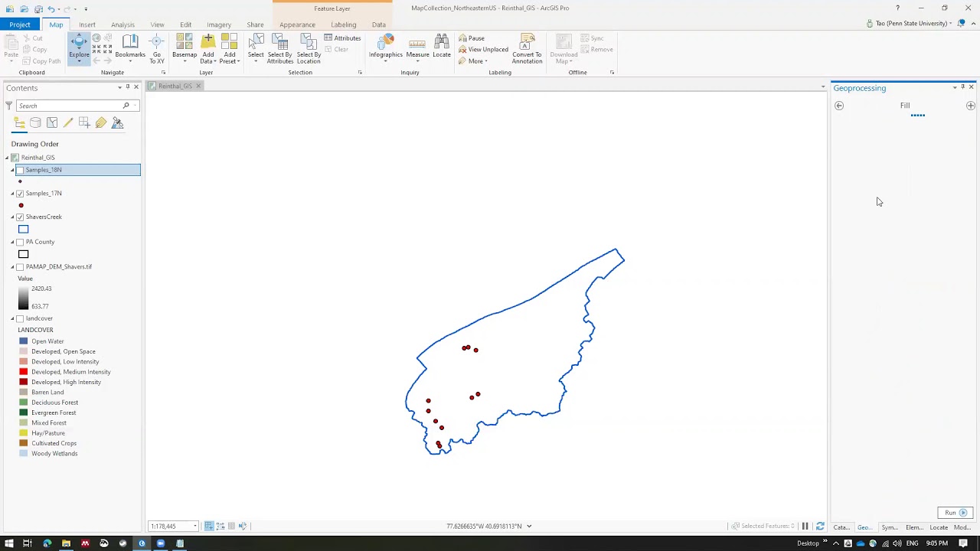
Task: Switch Contents to List By Data Source
Action: click(35, 122)
